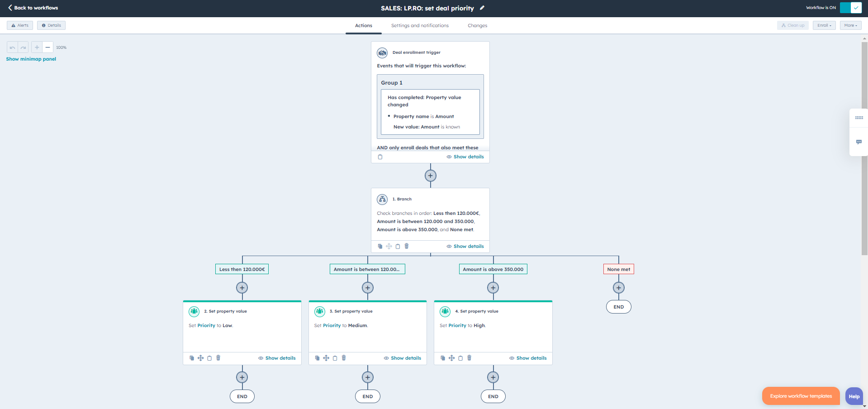Screen dimensions: 868x409
Task: Click the move icon on Set Priority Low card
Action: 200,358
